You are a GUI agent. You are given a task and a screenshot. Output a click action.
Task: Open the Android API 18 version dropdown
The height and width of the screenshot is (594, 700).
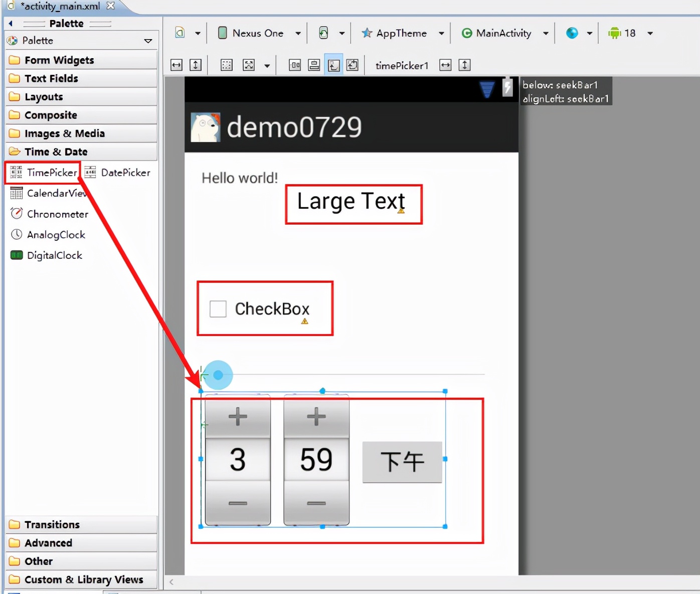(x=630, y=33)
